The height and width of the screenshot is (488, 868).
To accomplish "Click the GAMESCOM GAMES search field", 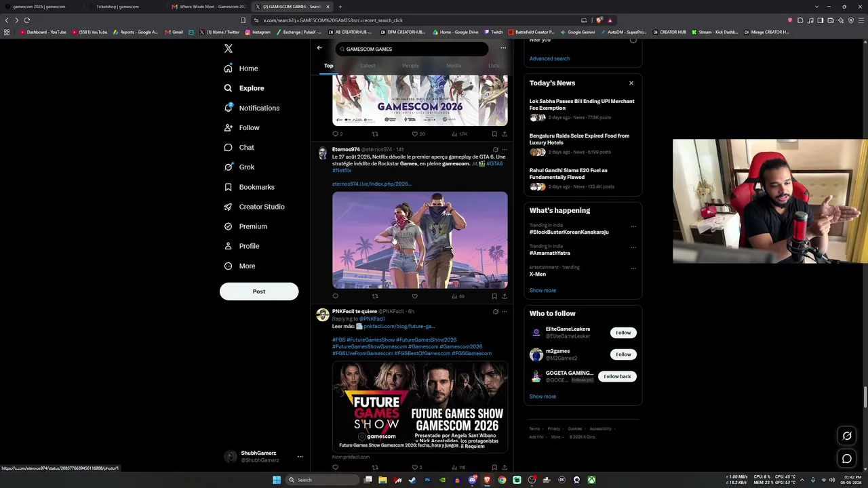I will [x=412, y=49].
